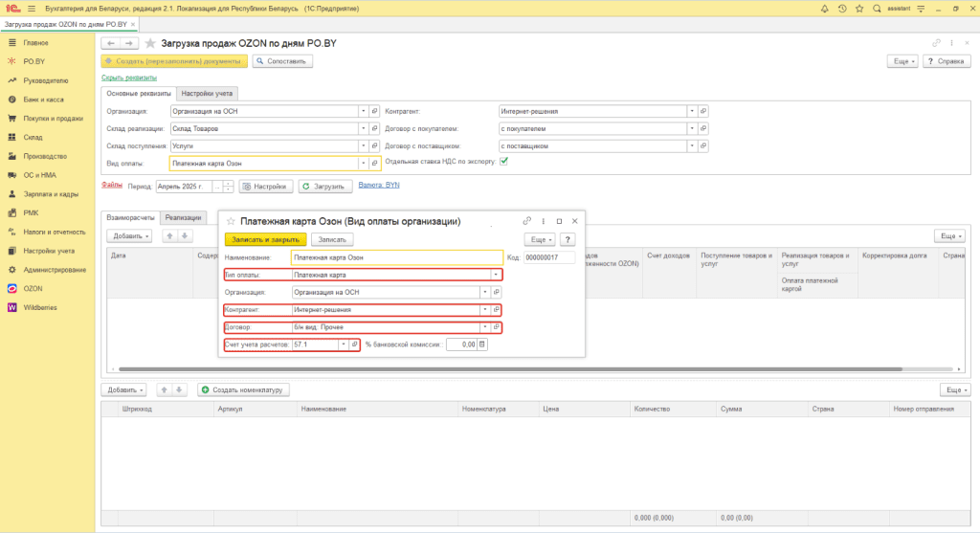Open Счет учета расчетов reference icon
This screenshot has height=533, width=980.
[x=354, y=344]
